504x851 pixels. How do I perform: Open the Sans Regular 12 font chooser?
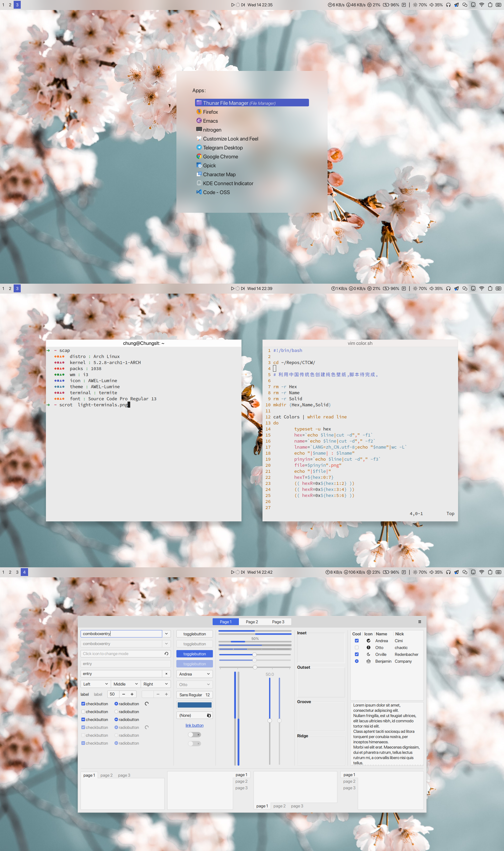point(194,695)
